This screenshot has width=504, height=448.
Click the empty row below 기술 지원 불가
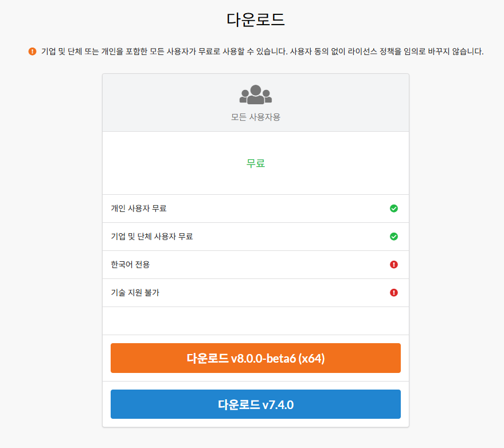[256, 321]
